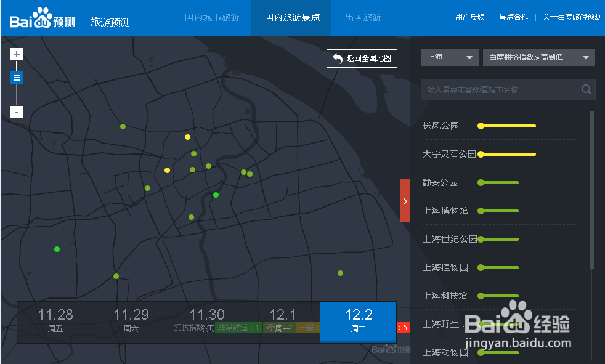Open the 百度拥挤指数从高到低 sort dropdown
The image size is (605, 364).
coord(538,57)
